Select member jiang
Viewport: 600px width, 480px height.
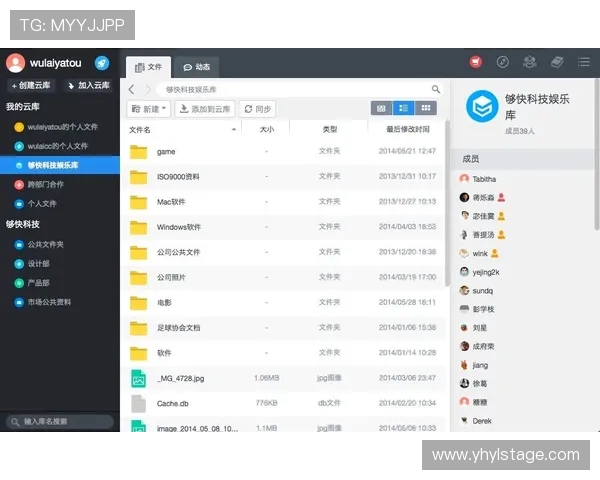click(x=480, y=365)
